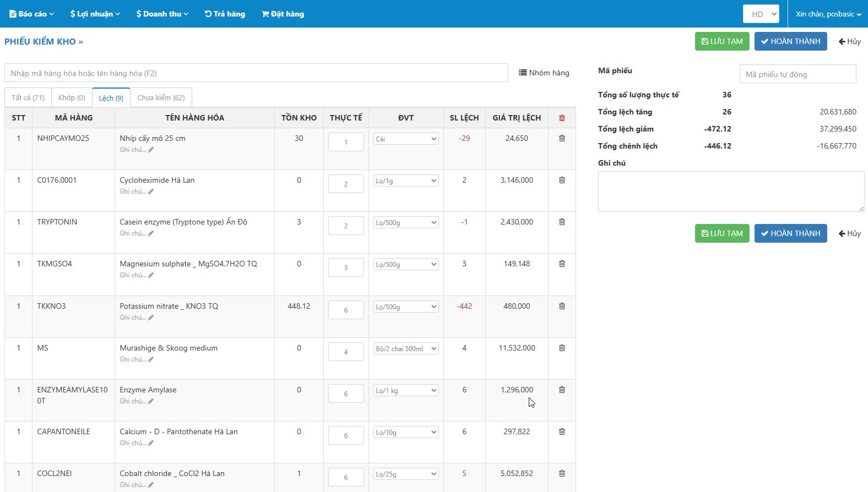Select the Tất cả (71) tab
868x492 pixels.
coord(28,98)
